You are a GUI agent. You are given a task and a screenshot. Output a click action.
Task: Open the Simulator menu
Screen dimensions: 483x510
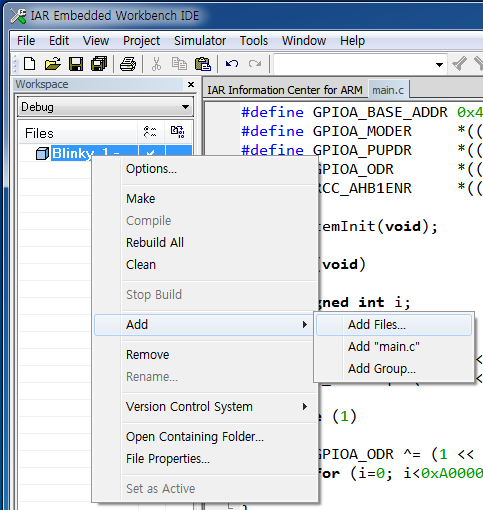pyautogui.click(x=200, y=41)
